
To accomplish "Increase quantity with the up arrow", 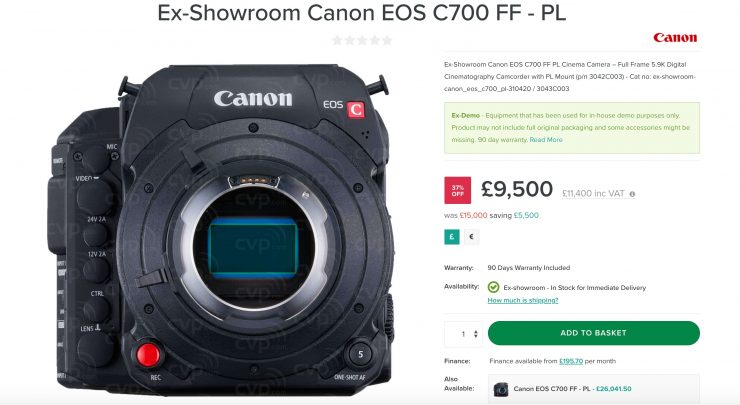I will tap(475, 331).
